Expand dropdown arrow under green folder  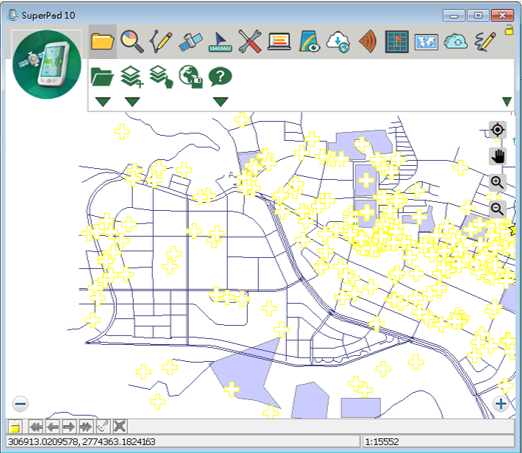click(102, 102)
